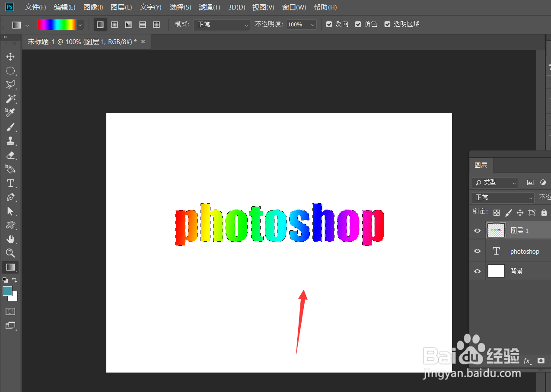
Task: Open layer filter 类型 dropdown
Action: (495, 183)
